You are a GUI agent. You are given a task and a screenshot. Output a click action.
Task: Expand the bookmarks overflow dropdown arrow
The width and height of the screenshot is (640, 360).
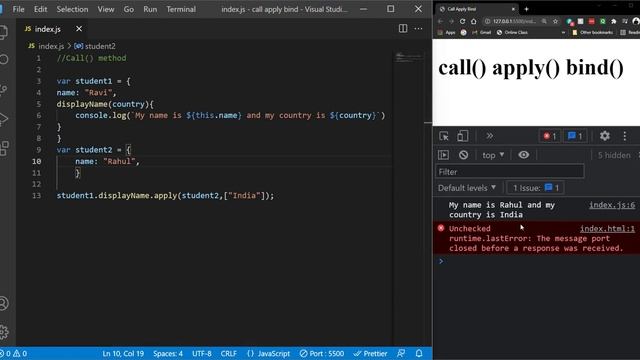563,32
